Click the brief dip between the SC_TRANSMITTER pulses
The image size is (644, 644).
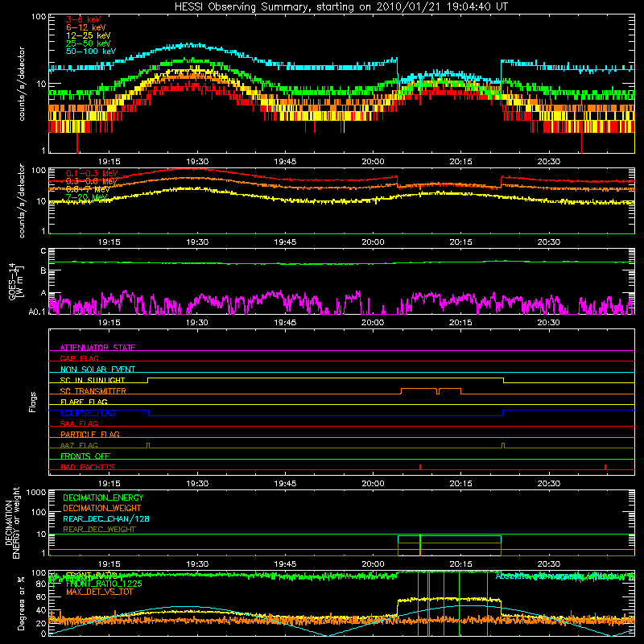(438, 391)
